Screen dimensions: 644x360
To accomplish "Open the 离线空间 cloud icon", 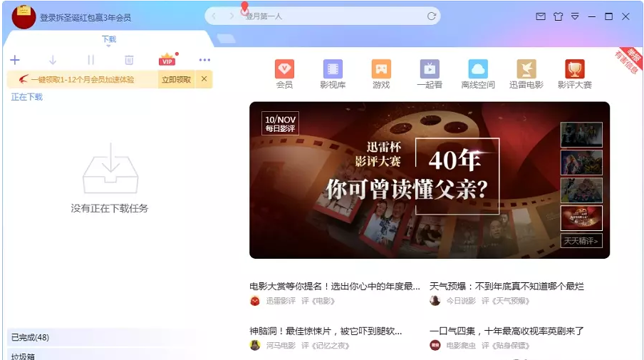I will click(x=478, y=74).
